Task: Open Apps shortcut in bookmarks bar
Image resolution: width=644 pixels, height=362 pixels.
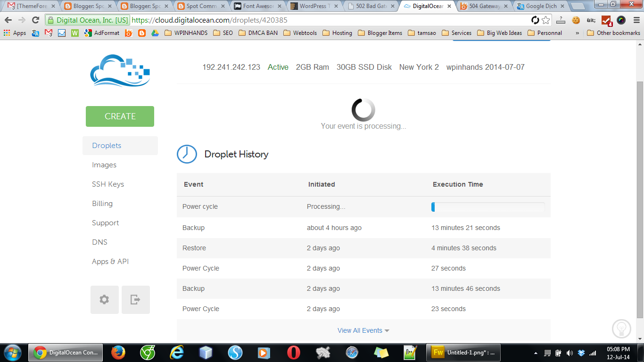Action: (15, 33)
